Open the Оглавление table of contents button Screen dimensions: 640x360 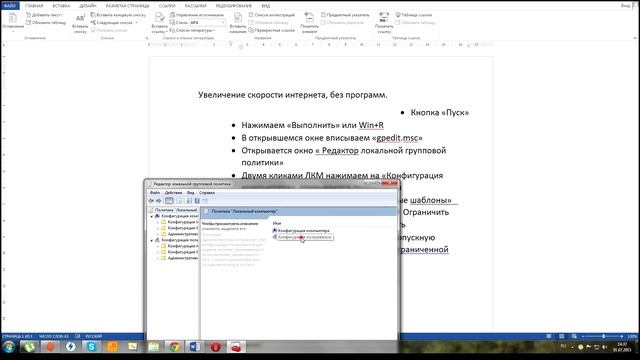coord(13,21)
